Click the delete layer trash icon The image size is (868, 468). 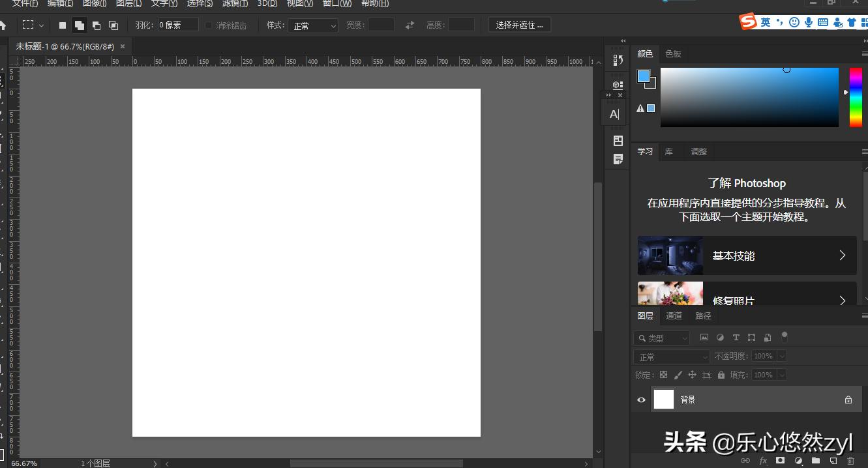(850, 461)
